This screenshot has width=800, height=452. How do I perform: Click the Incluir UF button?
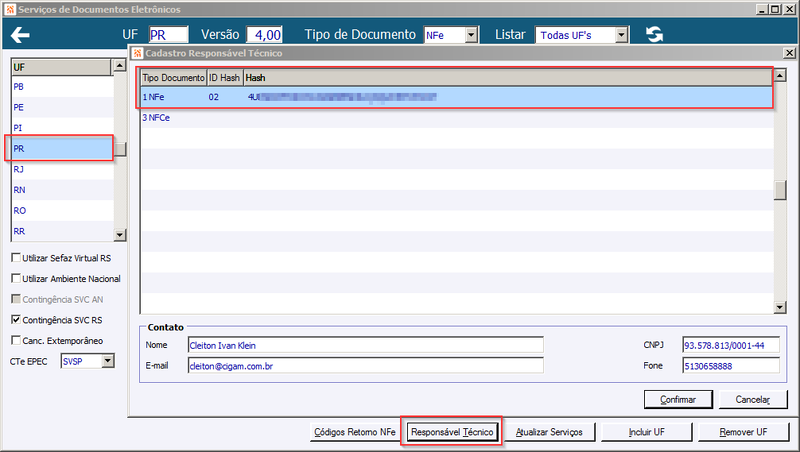(646, 432)
